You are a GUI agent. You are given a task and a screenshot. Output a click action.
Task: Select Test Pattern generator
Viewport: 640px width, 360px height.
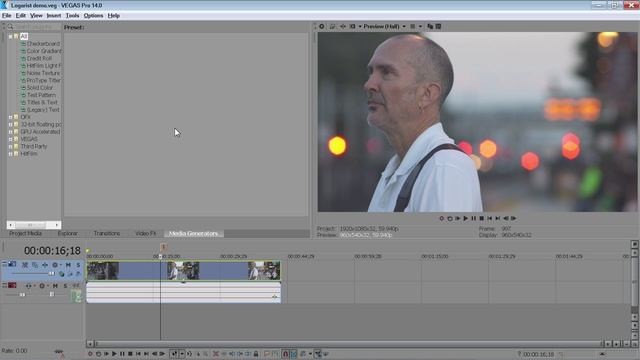click(x=41, y=95)
